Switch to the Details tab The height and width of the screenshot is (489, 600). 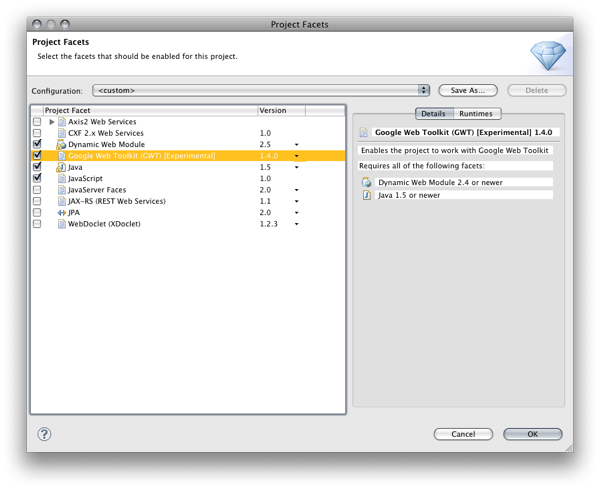[434, 114]
